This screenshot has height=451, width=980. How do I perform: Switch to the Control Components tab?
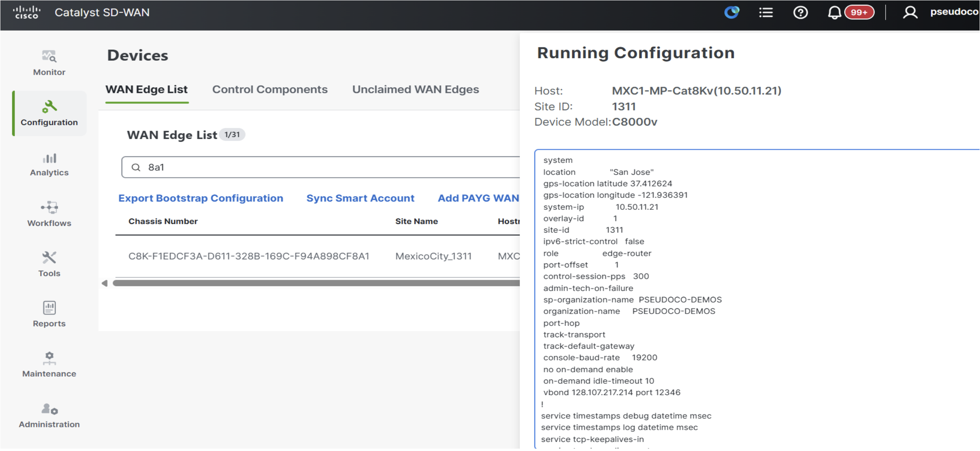(270, 89)
